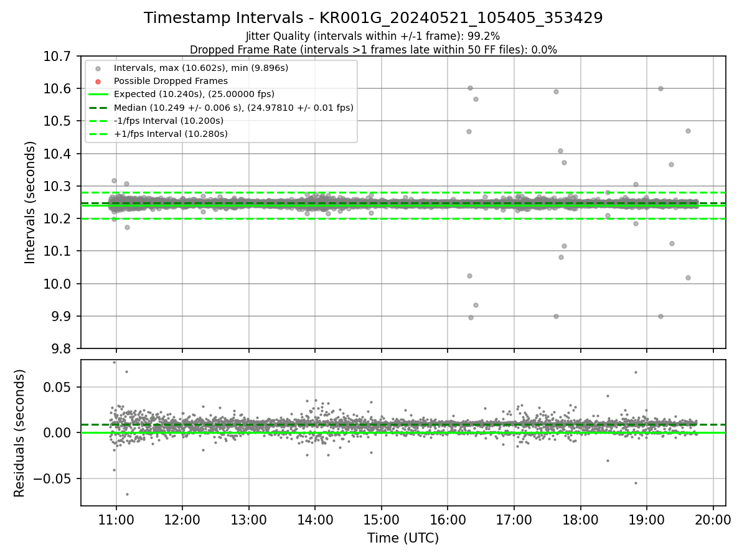The image size is (747, 560).
Task: Click the "Residuals (seconds)" y-axis label
Action: click(x=19, y=433)
